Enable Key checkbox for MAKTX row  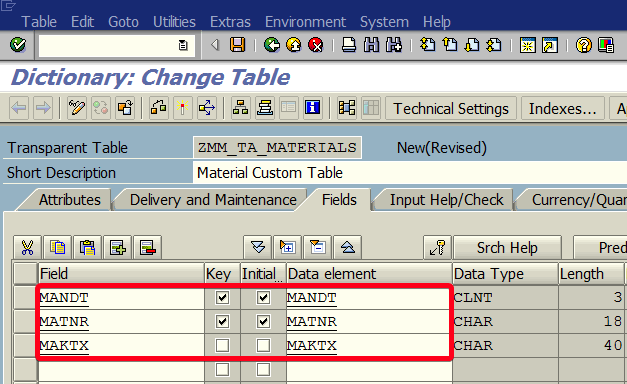(222, 346)
